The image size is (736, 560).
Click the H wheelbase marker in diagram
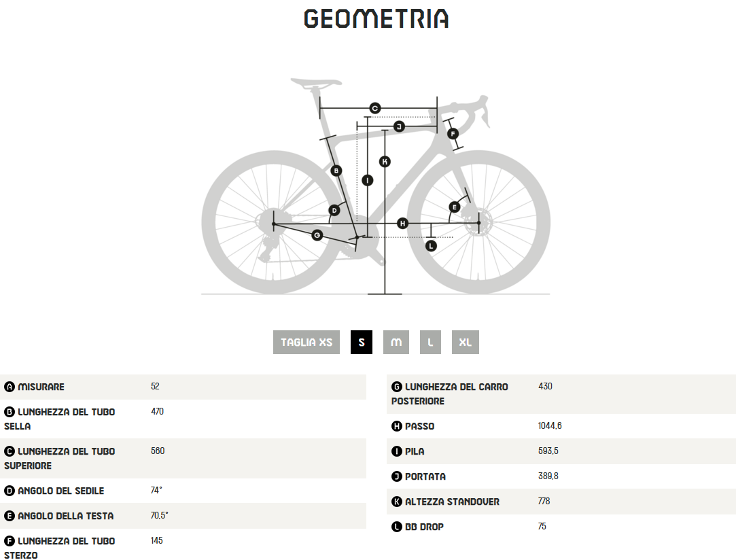pyautogui.click(x=402, y=223)
